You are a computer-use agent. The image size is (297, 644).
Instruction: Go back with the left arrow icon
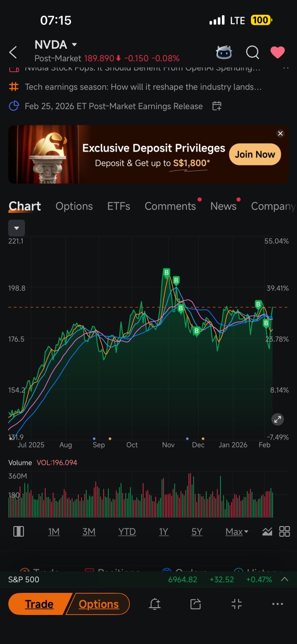[x=13, y=52]
